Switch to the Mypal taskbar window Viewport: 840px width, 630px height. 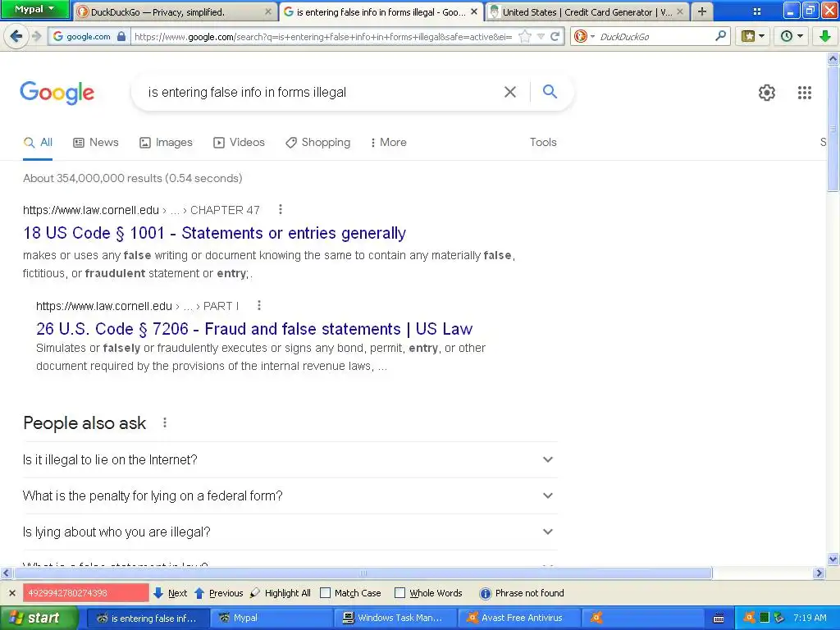click(x=271, y=618)
